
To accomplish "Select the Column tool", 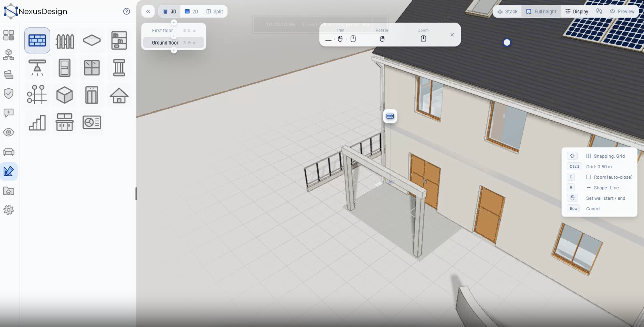I will (119, 68).
